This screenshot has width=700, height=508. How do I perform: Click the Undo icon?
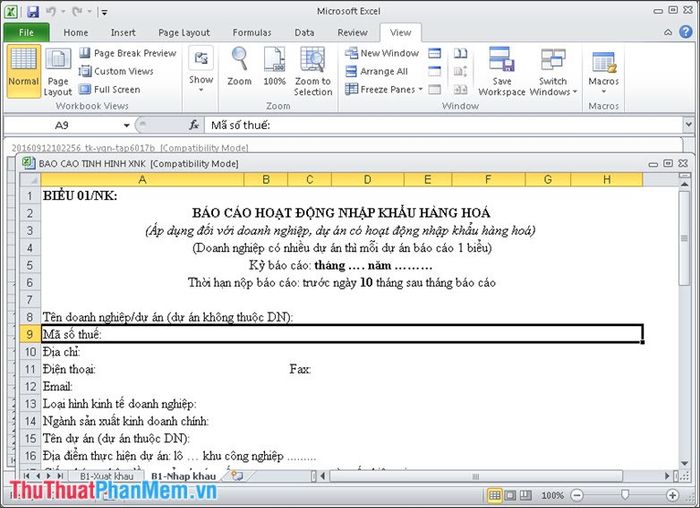click(51, 12)
